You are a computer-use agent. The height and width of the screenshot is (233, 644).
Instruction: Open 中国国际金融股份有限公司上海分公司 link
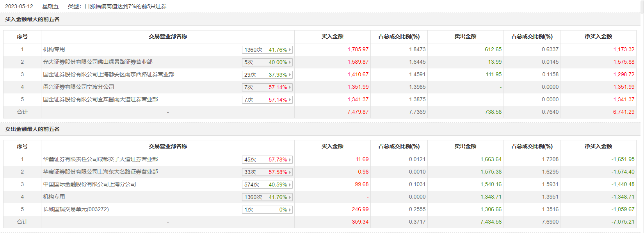89,184
